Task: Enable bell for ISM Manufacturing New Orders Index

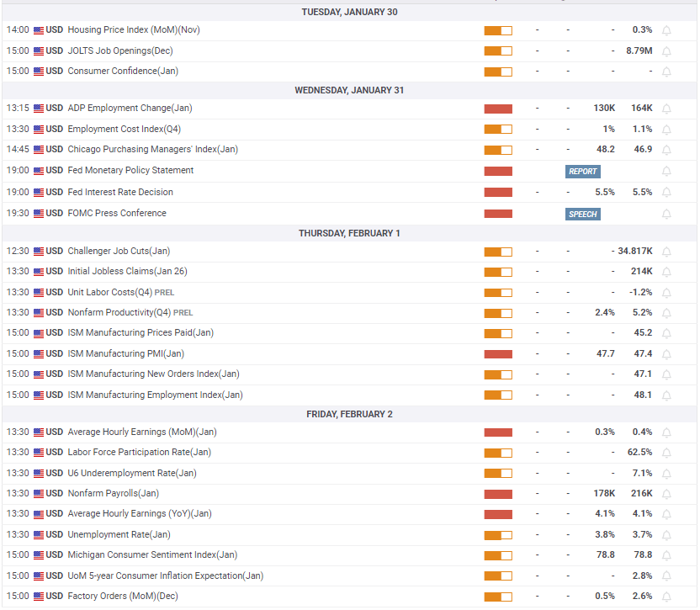Action: [x=666, y=374]
